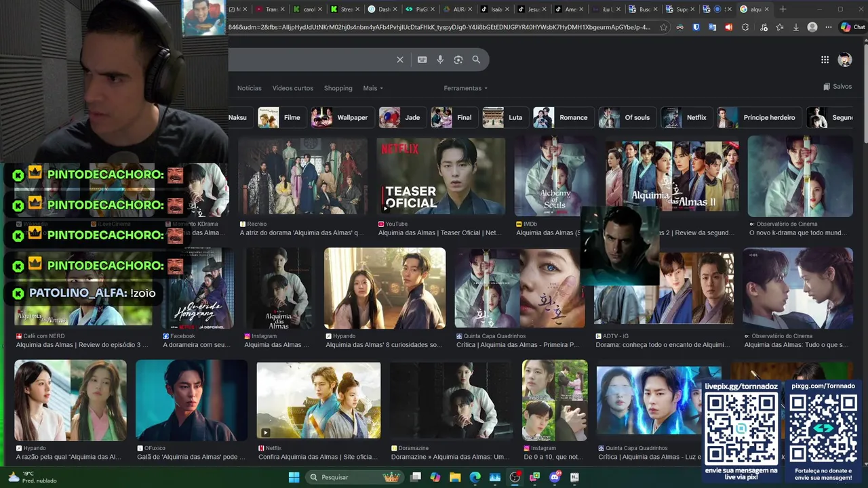Open Task View in the taskbar

coord(416,477)
